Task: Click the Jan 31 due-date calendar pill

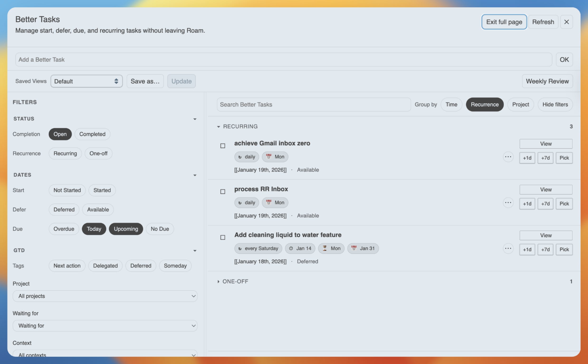Action: click(363, 248)
